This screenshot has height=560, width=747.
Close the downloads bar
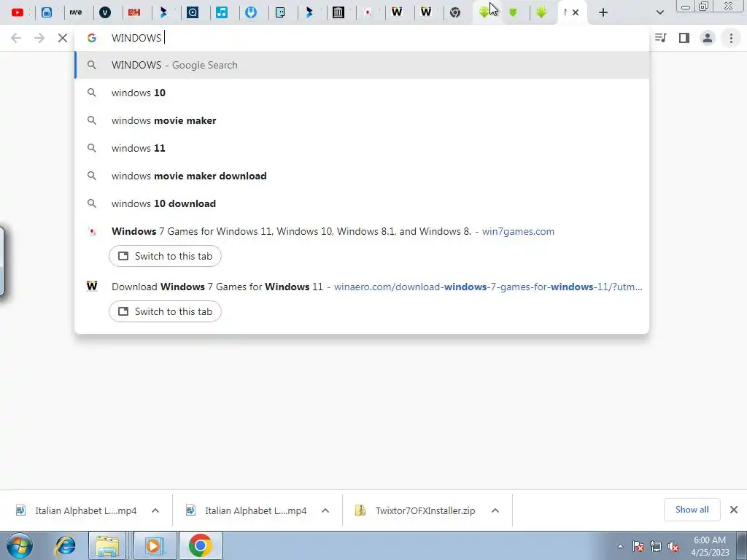[x=734, y=510]
